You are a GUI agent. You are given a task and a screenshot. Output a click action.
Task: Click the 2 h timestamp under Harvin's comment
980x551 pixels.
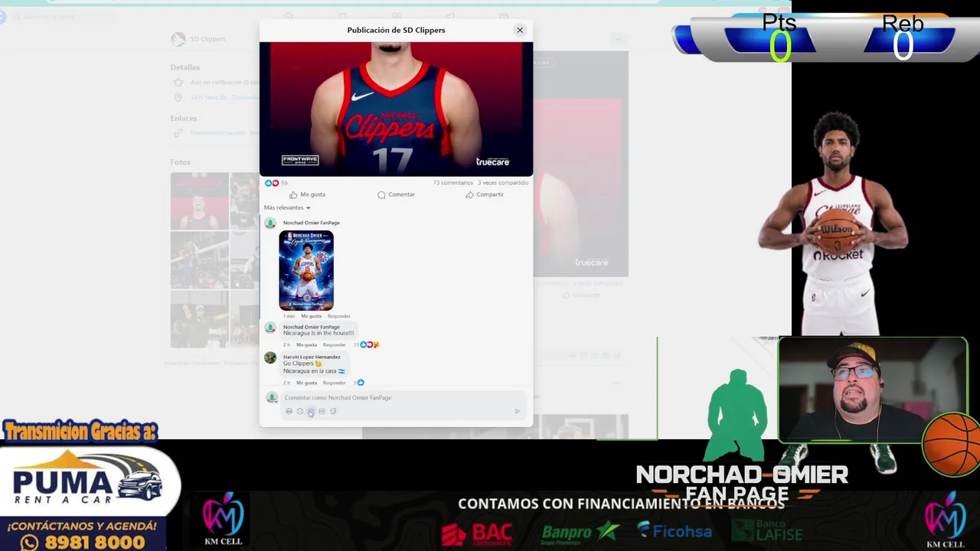pos(286,383)
